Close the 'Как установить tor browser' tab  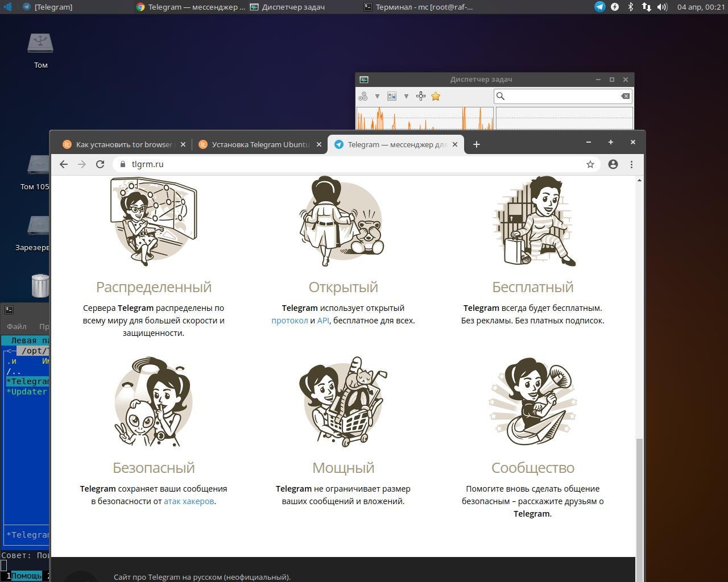point(183,144)
